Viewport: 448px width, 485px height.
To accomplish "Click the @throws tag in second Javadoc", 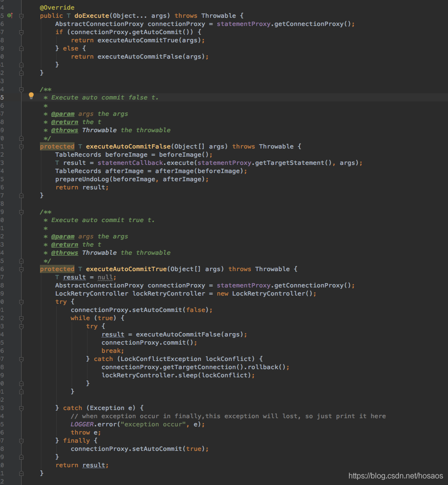I will pyautogui.click(x=64, y=253).
